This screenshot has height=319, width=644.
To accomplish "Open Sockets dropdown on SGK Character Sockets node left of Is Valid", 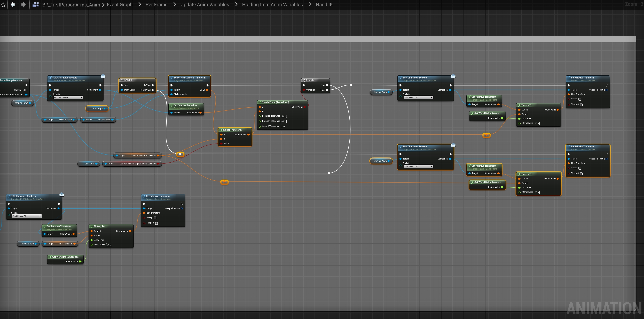I will [68, 98].
